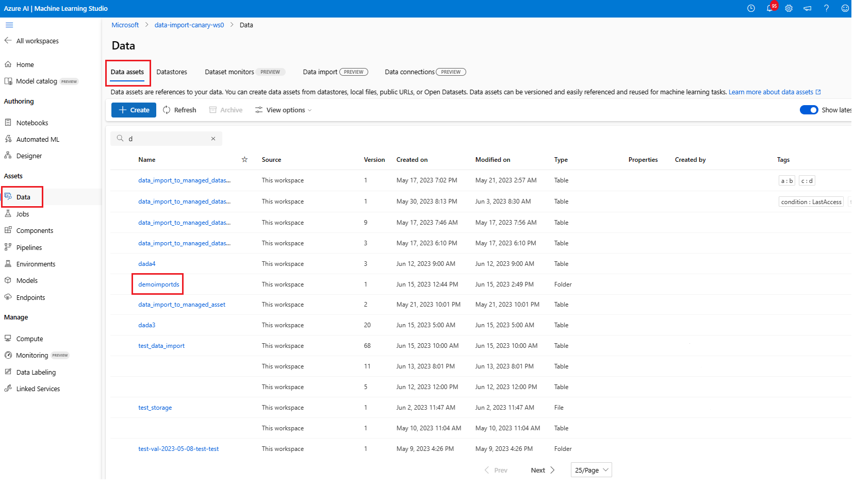Click the megaphone announcements icon
This screenshot has height=504, width=854.
click(807, 9)
